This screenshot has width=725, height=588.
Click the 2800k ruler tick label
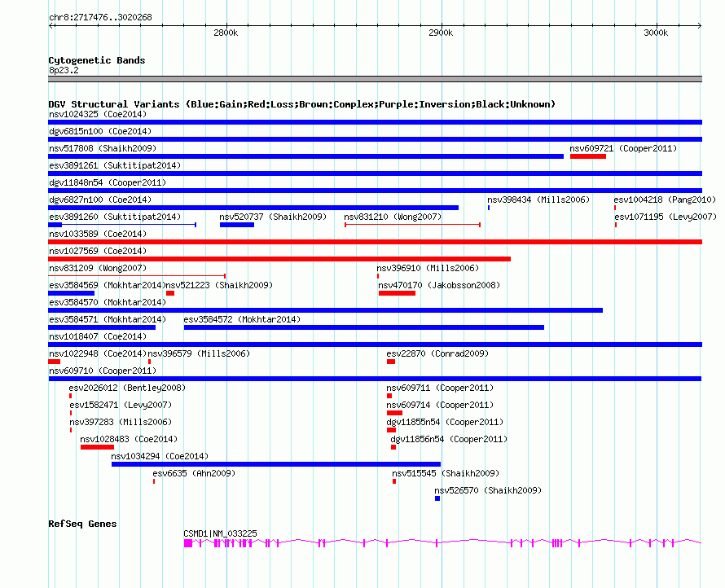pos(226,33)
